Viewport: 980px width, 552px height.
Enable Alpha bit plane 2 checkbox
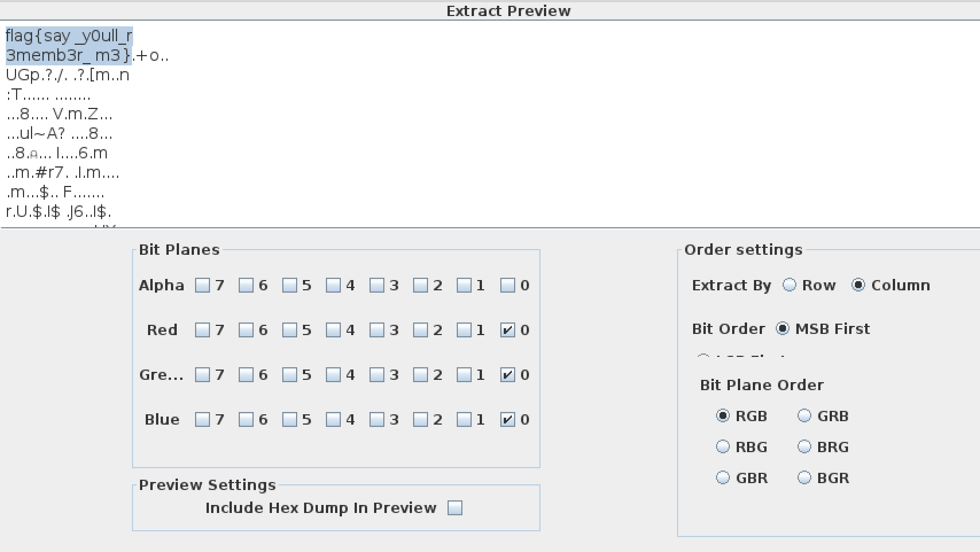click(x=421, y=285)
